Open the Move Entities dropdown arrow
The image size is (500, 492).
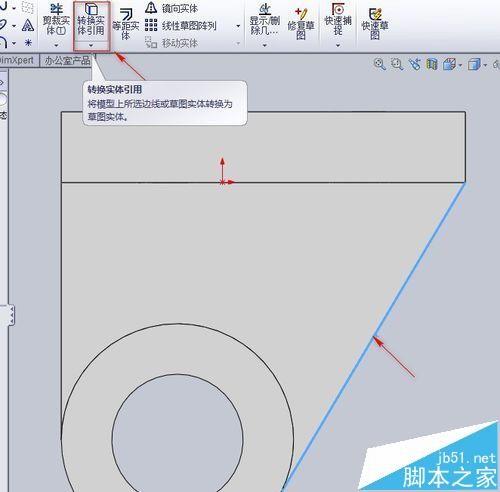pos(238,43)
